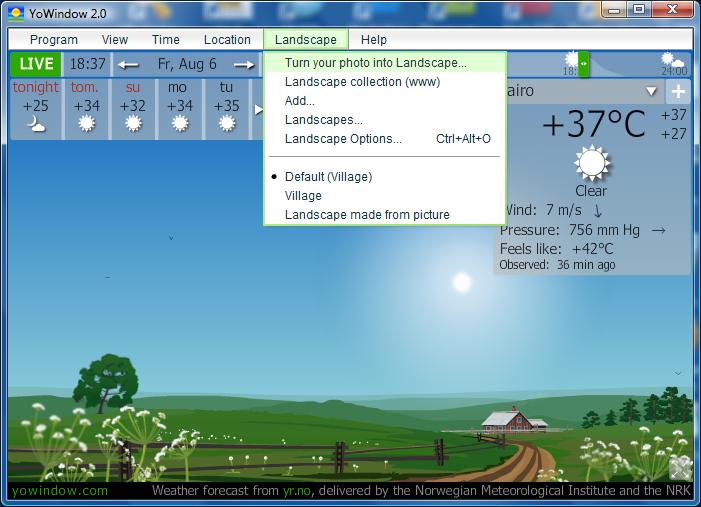Open the yowindow.com link
Viewport: 701px width, 507px height.
[59, 491]
